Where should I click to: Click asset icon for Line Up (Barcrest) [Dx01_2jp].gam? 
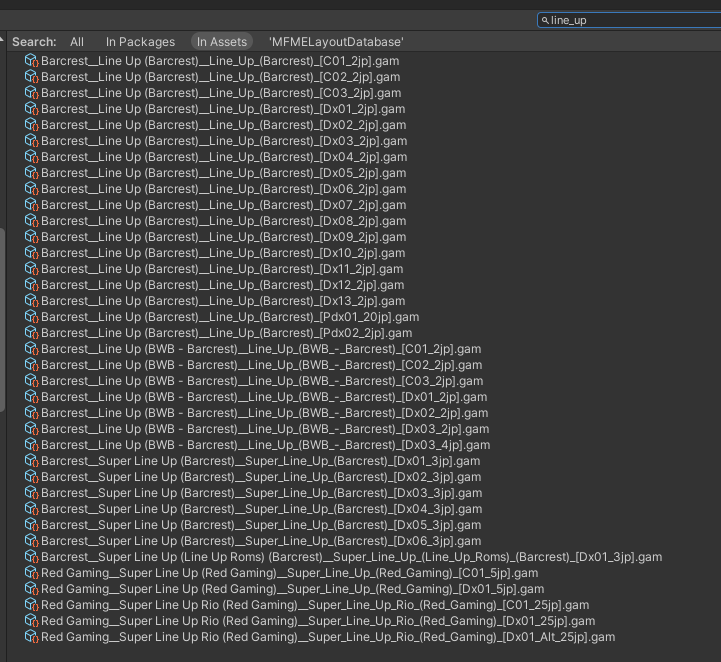31,109
